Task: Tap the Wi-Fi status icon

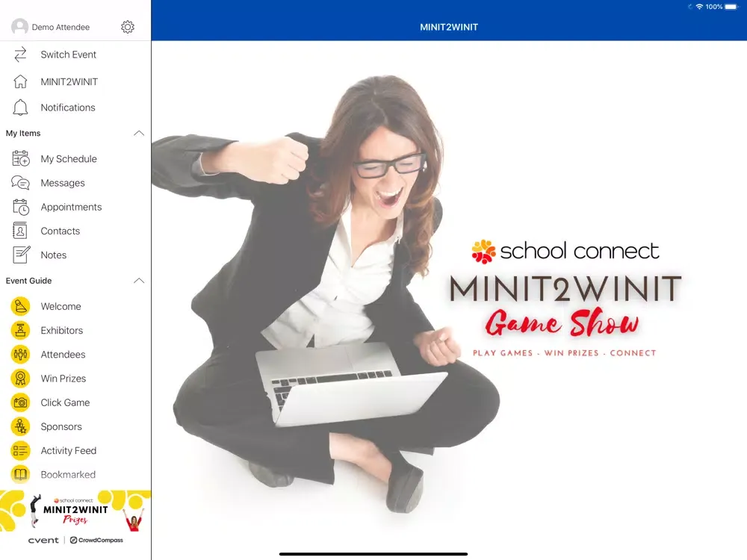Action: 699,7
